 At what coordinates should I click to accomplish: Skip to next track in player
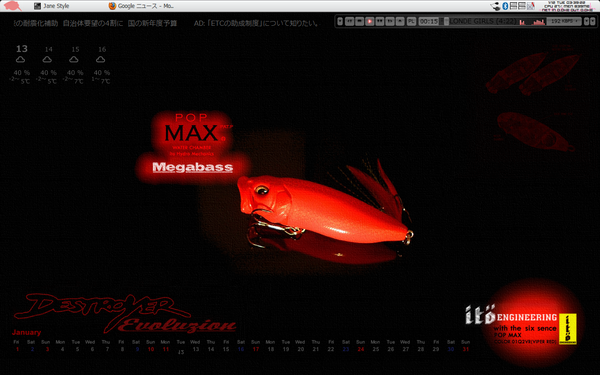pyautogui.click(x=390, y=21)
